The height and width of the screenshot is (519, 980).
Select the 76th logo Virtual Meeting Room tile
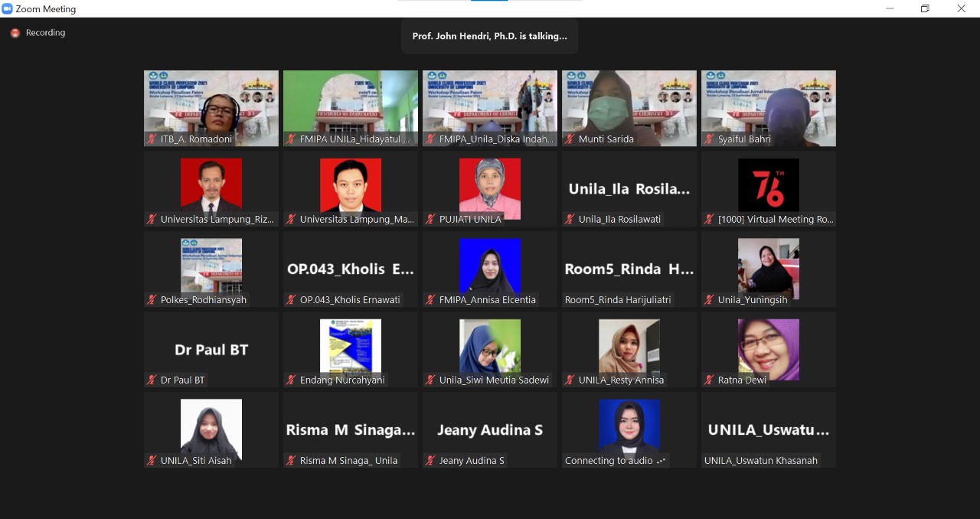[x=768, y=188]
